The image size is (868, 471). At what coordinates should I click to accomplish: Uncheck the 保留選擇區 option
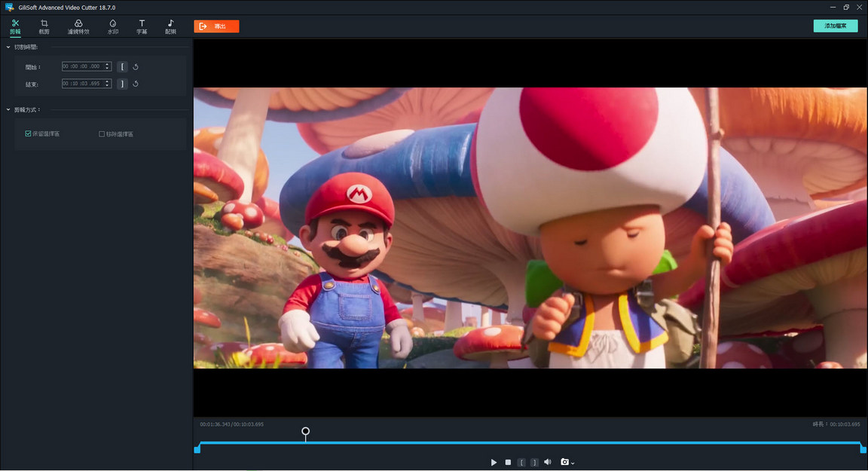pos(27,133)
